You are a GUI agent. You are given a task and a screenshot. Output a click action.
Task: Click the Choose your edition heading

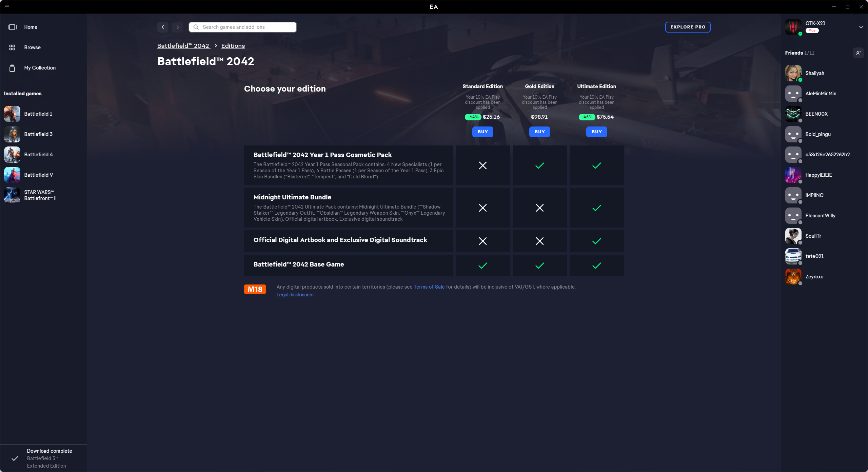click(285, 89)
